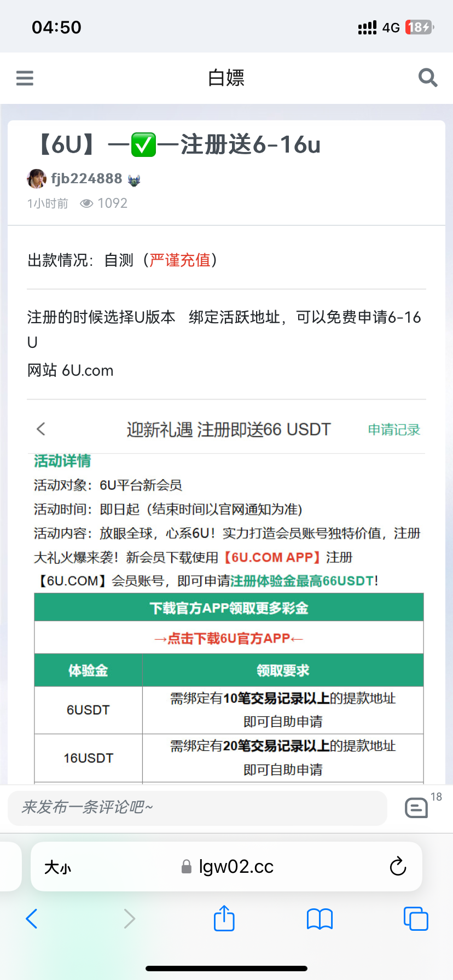Tap the author badge icon beside the username
This screenshot has height=980, width=453.
(x=134, y=180)
